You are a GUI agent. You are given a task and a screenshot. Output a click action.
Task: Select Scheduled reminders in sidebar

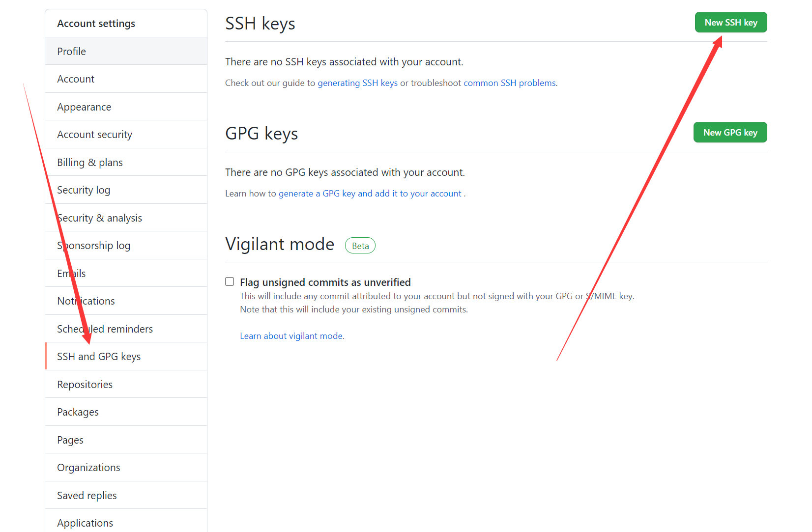pos(126,329)
